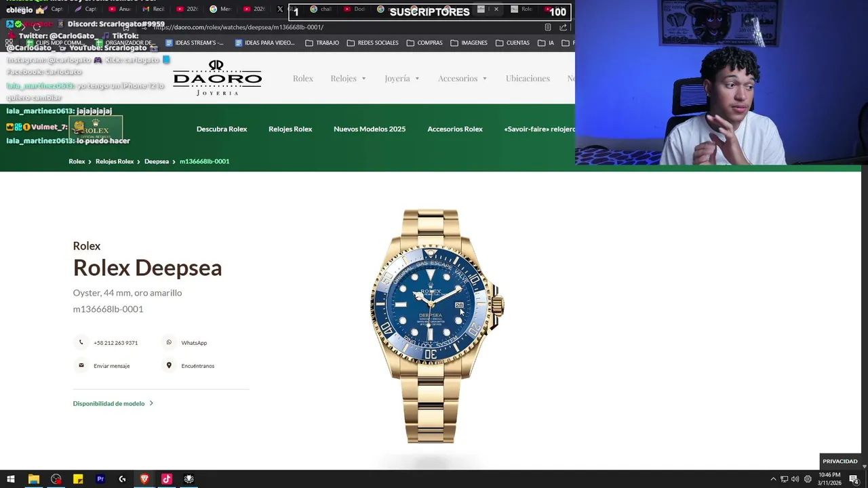
Task: Click the m136668lb-0001 breadcrumb
Action: 204,161
